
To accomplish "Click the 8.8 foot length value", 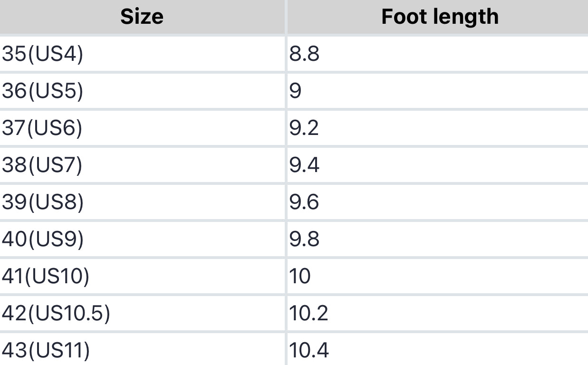I will click(304, 54).
